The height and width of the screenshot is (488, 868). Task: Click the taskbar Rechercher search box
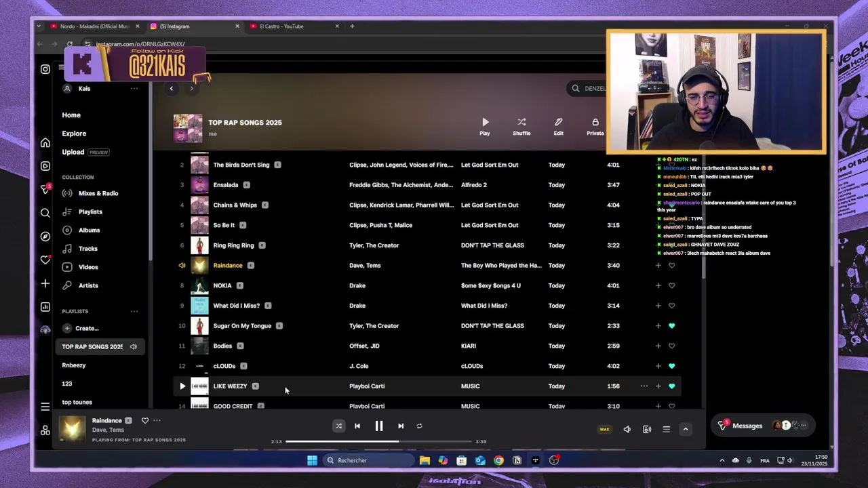coord(368,461)
